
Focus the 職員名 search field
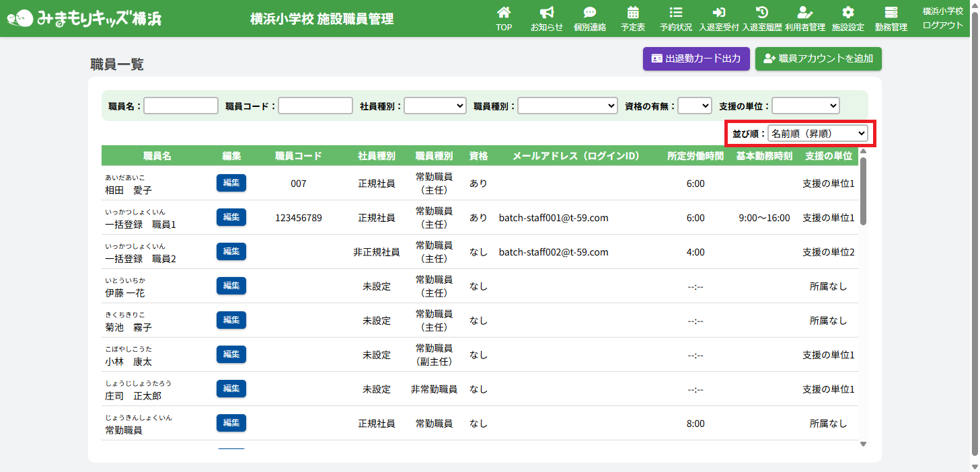[x=181, y=106]
